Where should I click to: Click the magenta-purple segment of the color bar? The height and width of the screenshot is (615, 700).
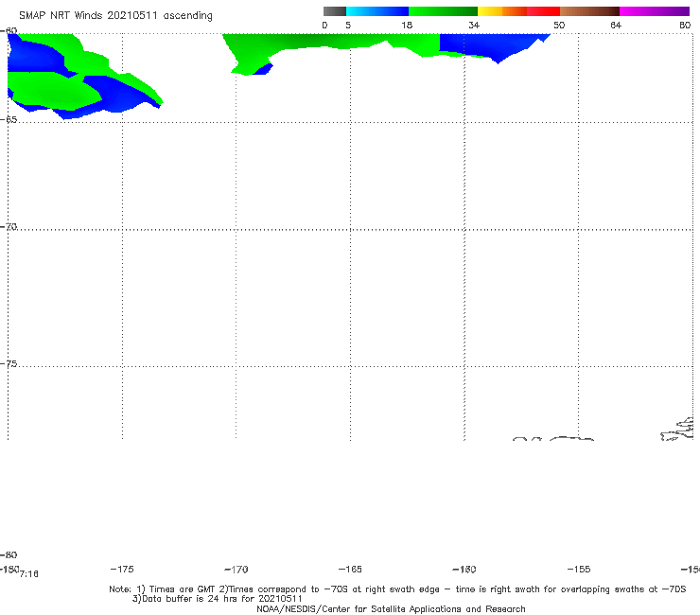[655, 11]
